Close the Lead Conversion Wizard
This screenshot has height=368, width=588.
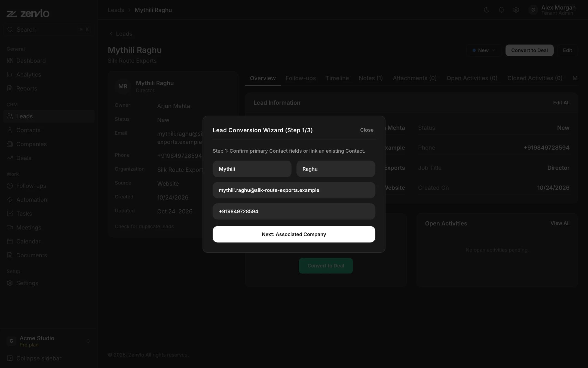pyautogui.click(x=367, y=130)
